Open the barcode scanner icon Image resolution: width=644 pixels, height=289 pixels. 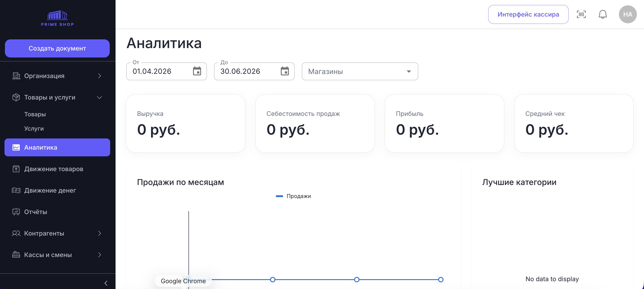click(x=581, y=14)
